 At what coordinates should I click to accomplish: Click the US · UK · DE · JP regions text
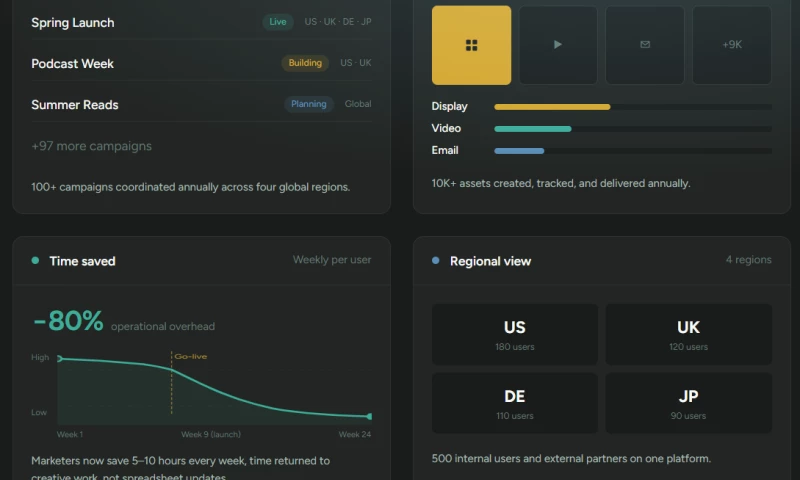coord(338,22)
